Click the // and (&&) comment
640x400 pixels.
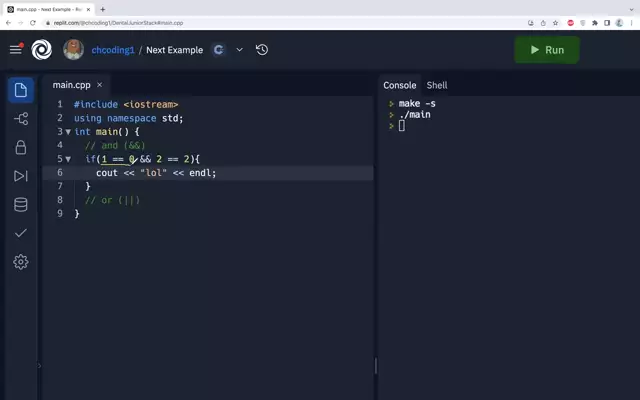pyautogui.click(x=115, y=145)
